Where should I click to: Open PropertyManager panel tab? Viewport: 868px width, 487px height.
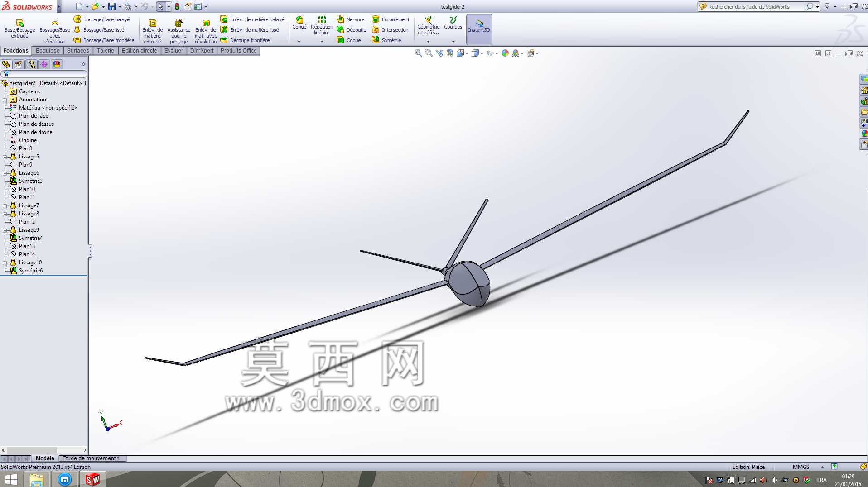coord(19,64)
